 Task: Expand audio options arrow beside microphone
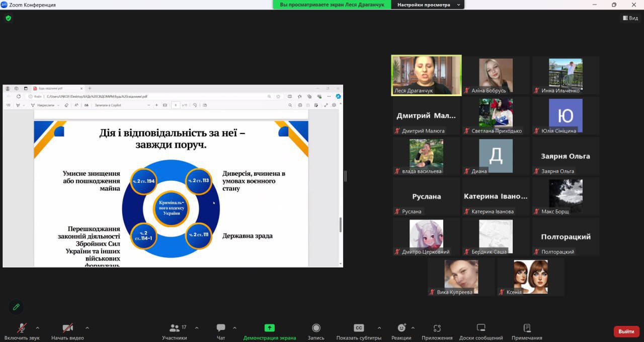(37, 328)
